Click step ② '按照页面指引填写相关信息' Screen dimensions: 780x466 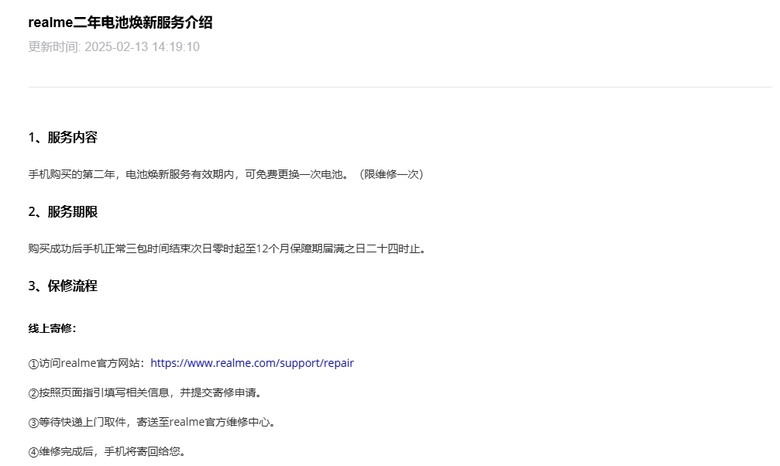tap(145, 392)
